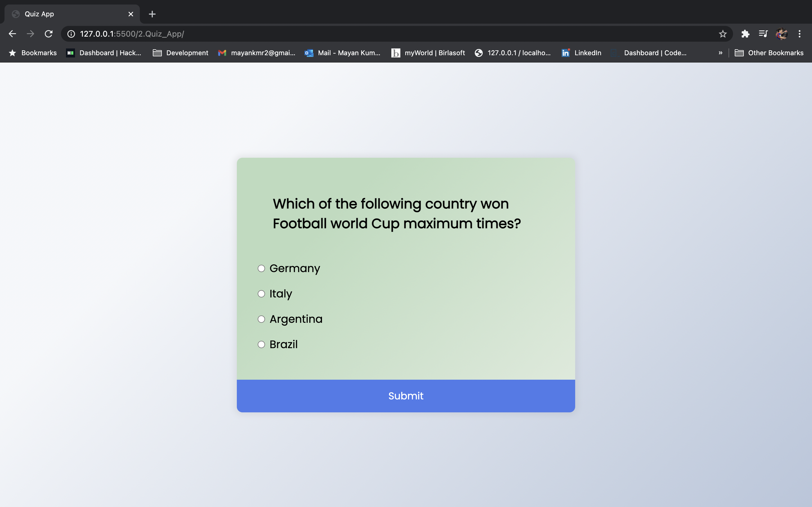Open the media control icon
The height and width of the screenshot is (507, 812).
(x=763, y=34)
